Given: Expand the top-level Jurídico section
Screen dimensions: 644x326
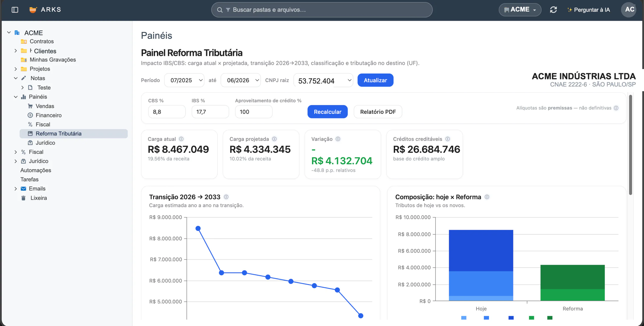Looking at the screenshot, I should tap(16, 161).
